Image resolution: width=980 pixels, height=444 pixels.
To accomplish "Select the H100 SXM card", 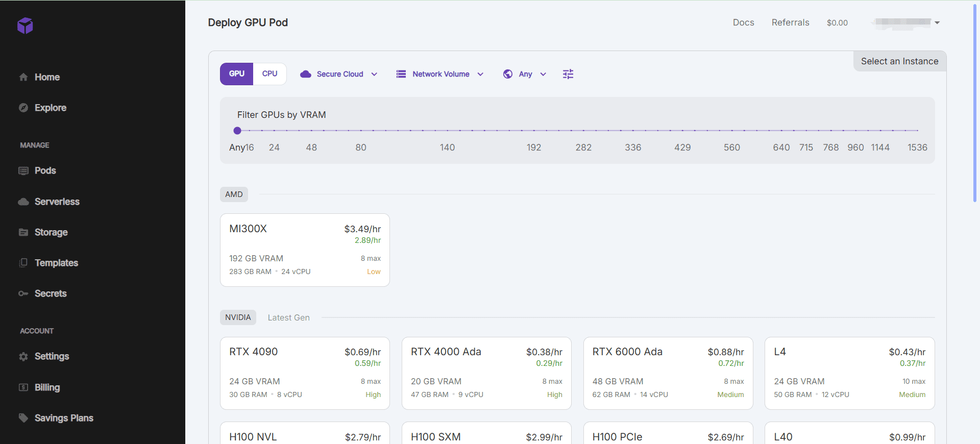I will point(486,433).
